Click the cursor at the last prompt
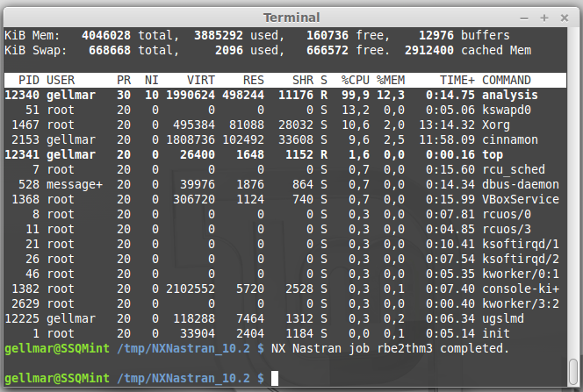This screenshot has height=392, width=583. pyautogui.click(x=275, y=378)
